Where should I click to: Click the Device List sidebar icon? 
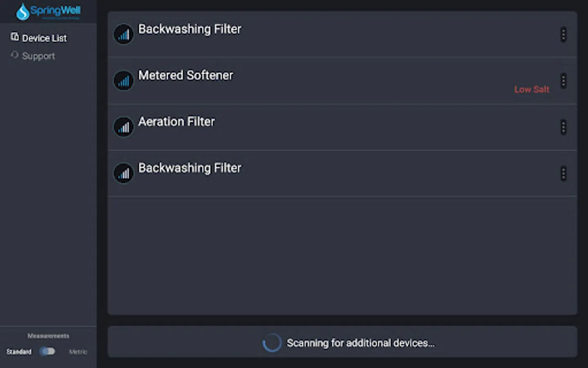coord(15,37)
